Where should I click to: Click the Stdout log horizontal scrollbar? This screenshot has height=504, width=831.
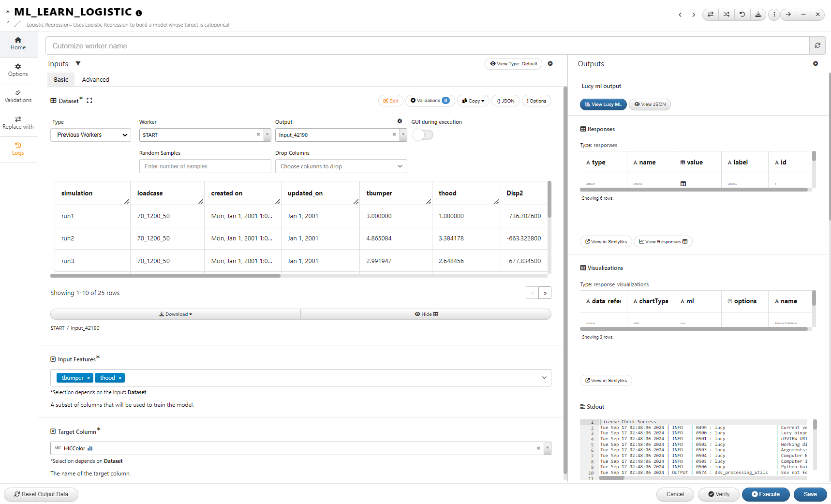click(x=611, y=478)
